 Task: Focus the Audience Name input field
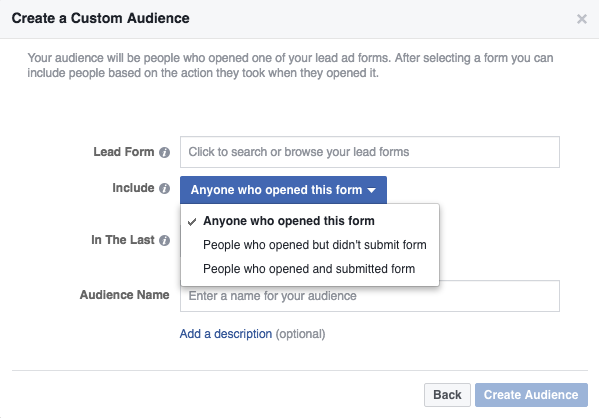point(370,296)
